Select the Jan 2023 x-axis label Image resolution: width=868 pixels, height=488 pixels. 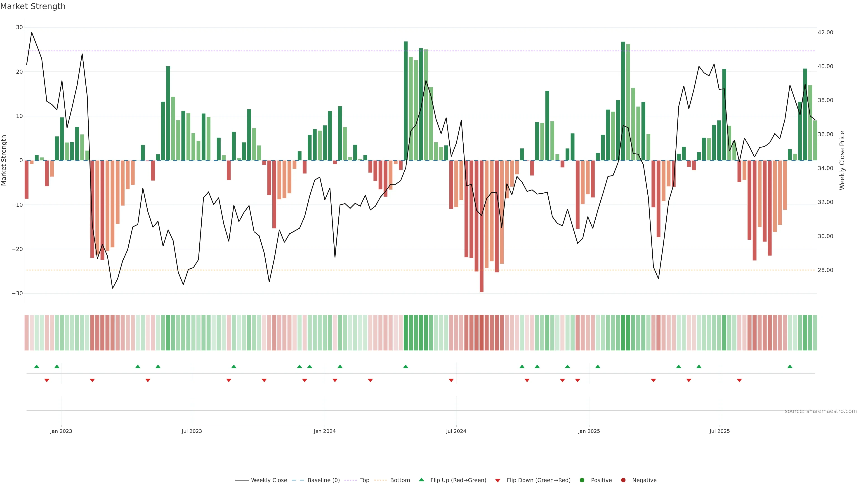[61, 431]
